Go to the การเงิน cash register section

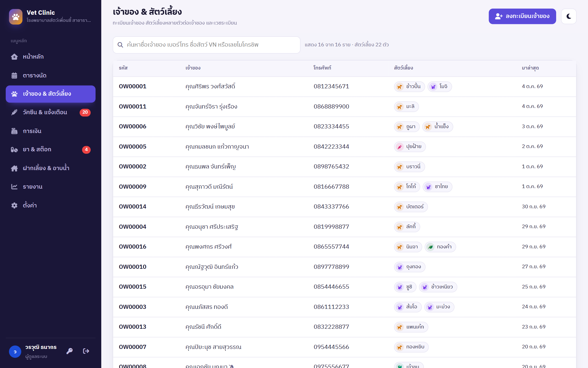coord(51,131)
